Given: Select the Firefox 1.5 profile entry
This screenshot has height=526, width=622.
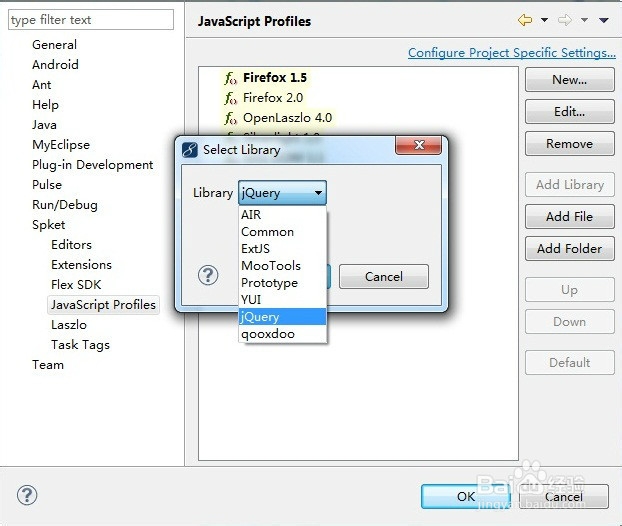Looking at the screenshot, I should 275,78.
